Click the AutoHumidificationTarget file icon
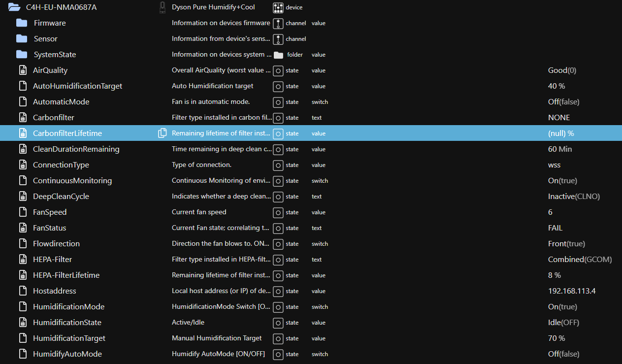 [23, 86]
